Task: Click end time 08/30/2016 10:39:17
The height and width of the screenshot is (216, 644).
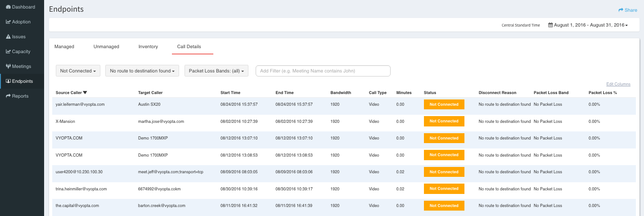Action: 294,189
